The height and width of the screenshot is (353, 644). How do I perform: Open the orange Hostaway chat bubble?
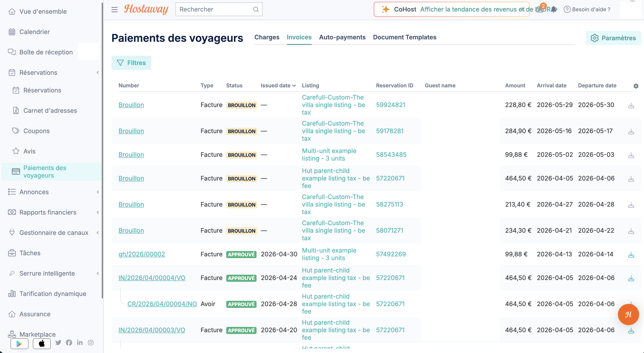628,314
